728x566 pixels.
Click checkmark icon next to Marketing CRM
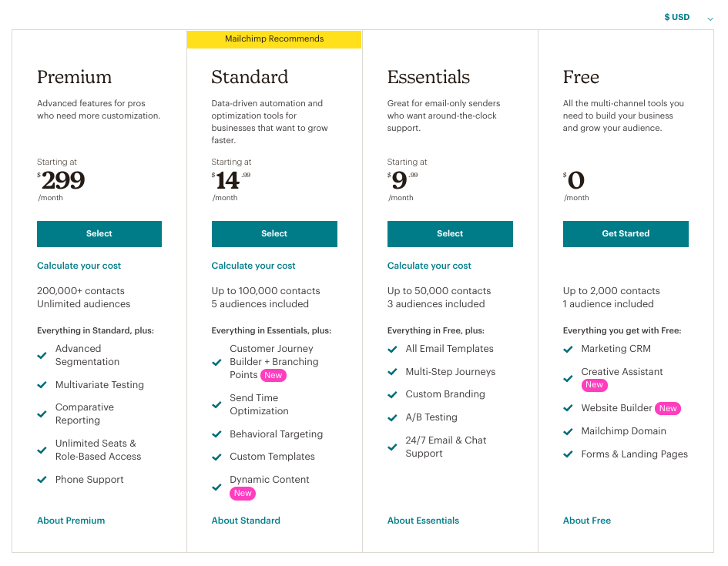coord(569,349)
